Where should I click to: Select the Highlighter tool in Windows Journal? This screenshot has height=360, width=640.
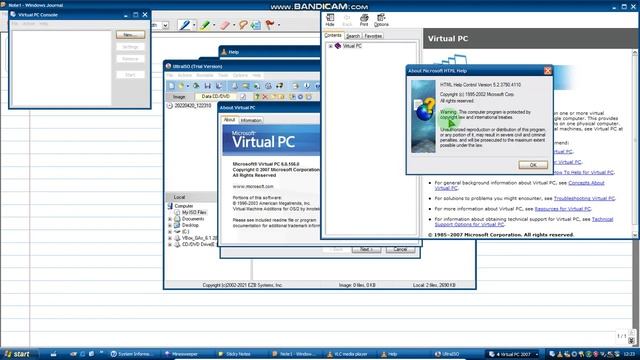click(205, 25)
